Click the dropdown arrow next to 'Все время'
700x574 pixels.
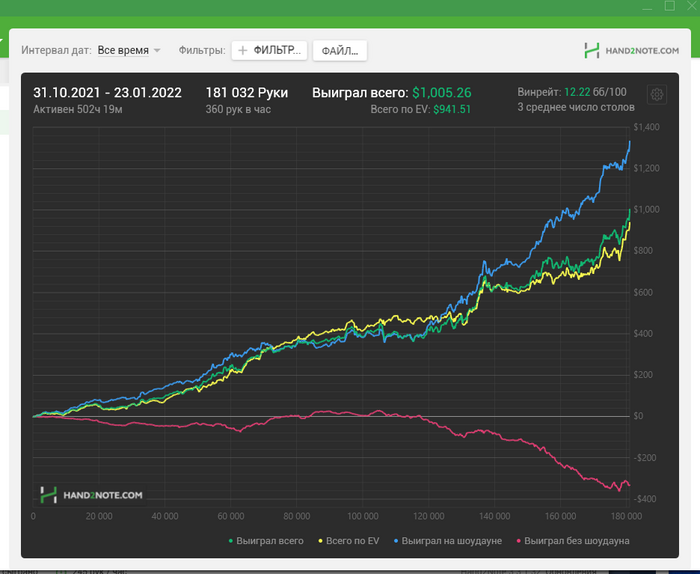tap(157, 50)
